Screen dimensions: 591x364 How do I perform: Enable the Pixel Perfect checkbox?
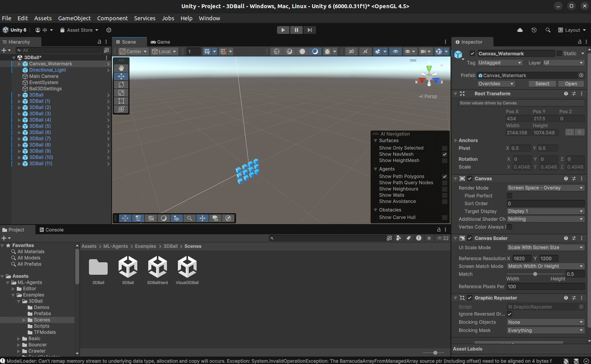(x=509, y=196)
